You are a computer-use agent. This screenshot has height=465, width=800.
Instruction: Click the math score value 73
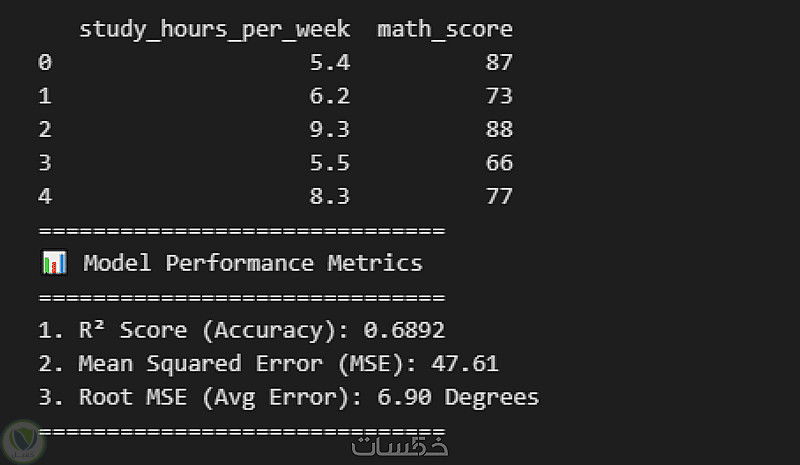[x=498, y=96]
